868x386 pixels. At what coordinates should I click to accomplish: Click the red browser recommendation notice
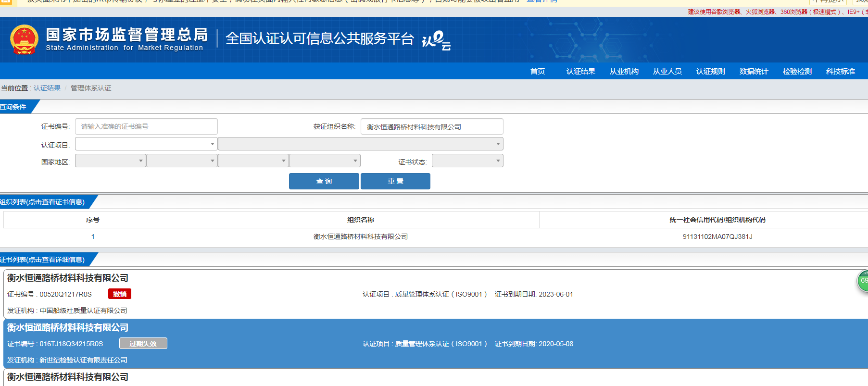click(x=778, y=12)
